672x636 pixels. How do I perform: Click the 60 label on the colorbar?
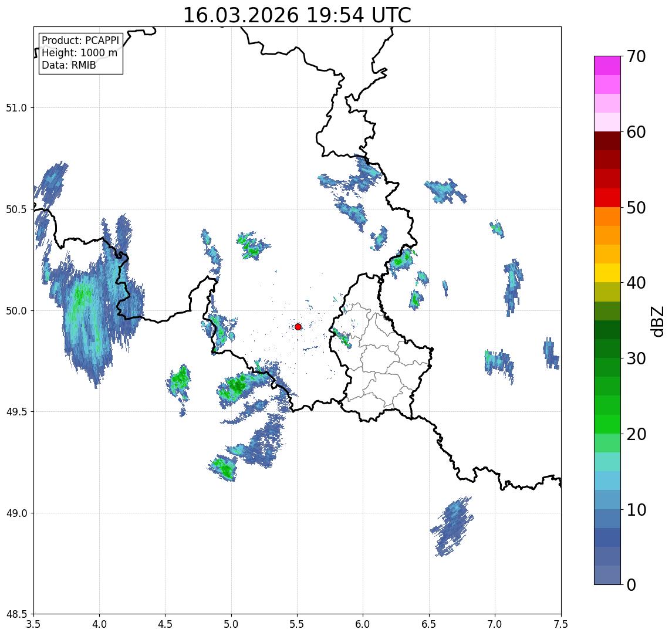coord(636,133)
